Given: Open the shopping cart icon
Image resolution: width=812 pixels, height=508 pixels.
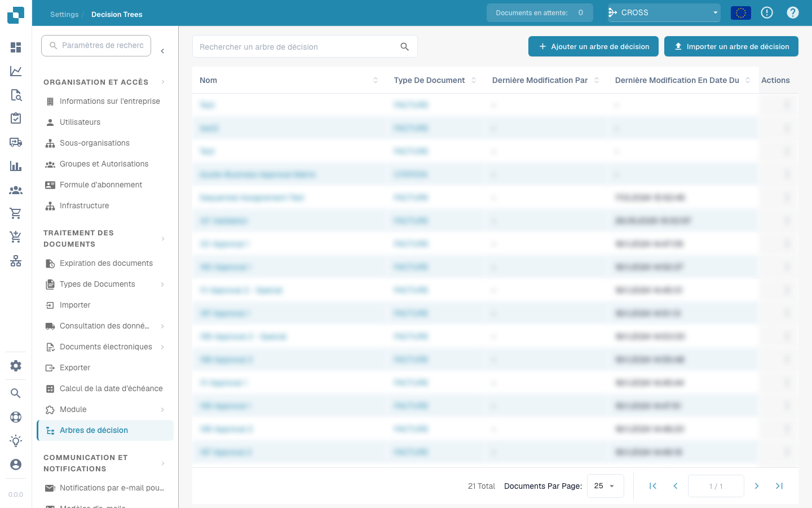Looking at the screenshot, I should click(x=16, y=213).
